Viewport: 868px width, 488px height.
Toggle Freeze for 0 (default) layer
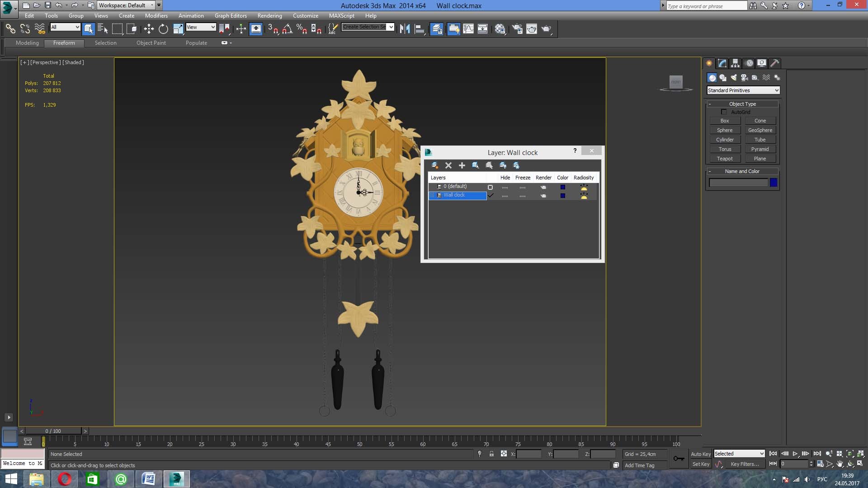pyautogui.click(x=523, y=187)
